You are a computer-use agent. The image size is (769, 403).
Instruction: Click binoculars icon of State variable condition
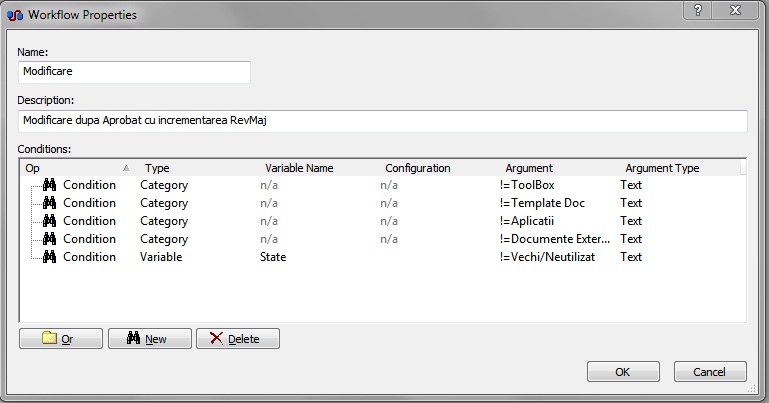click(x=50, y=257)
